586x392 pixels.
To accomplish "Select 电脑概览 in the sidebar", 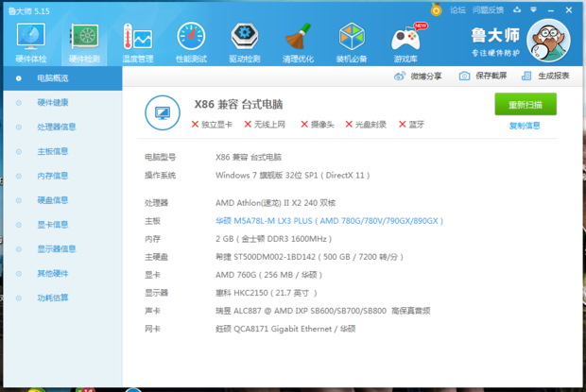I will (x=62, y=78).
